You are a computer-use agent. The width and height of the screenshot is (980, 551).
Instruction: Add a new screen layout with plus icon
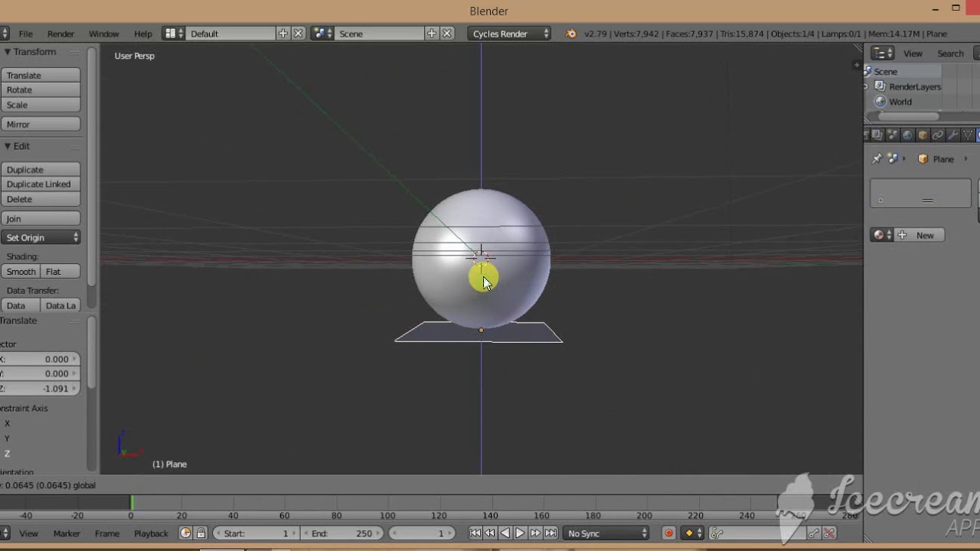(x=283, y=34)
